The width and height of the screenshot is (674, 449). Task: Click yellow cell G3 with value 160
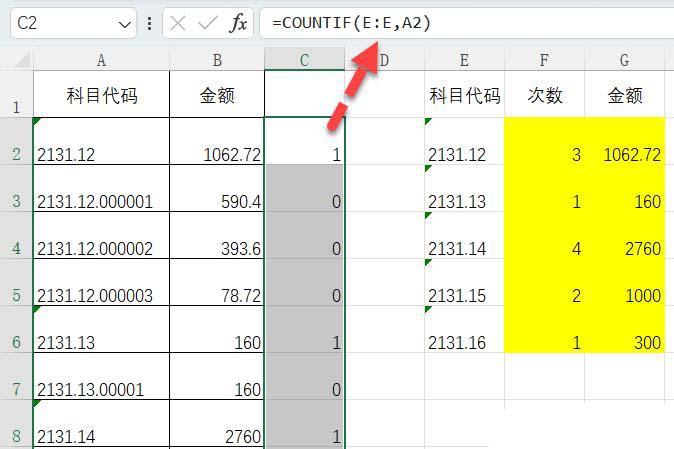pyautogui.click(x=625, y=189)
